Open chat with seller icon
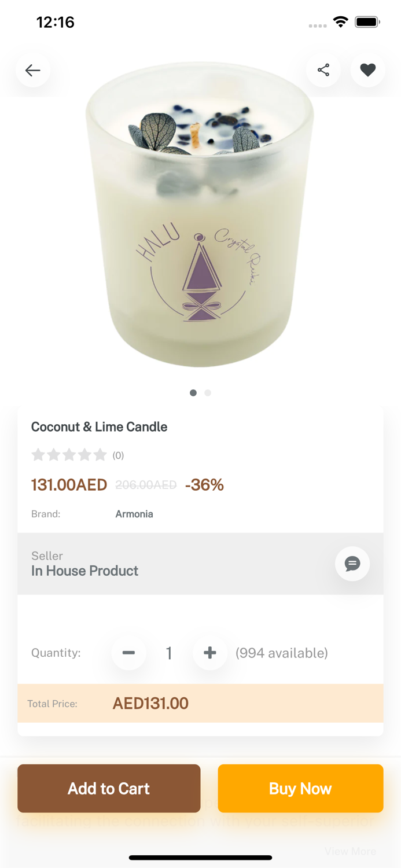The image size is (401, 868). 352,564
